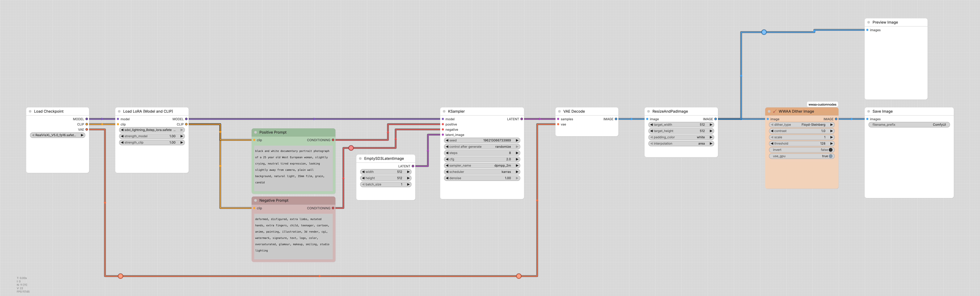Decrease target_height with its left arrow

651,131
